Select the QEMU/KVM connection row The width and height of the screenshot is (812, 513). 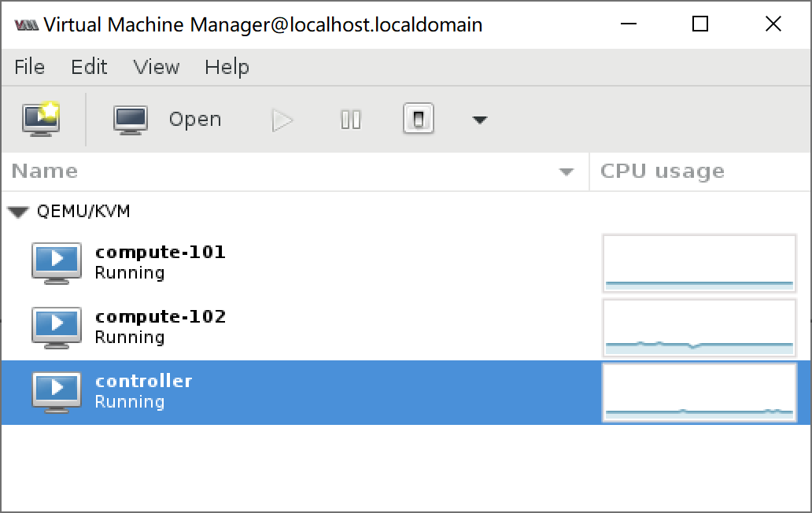tap(406, 211)
